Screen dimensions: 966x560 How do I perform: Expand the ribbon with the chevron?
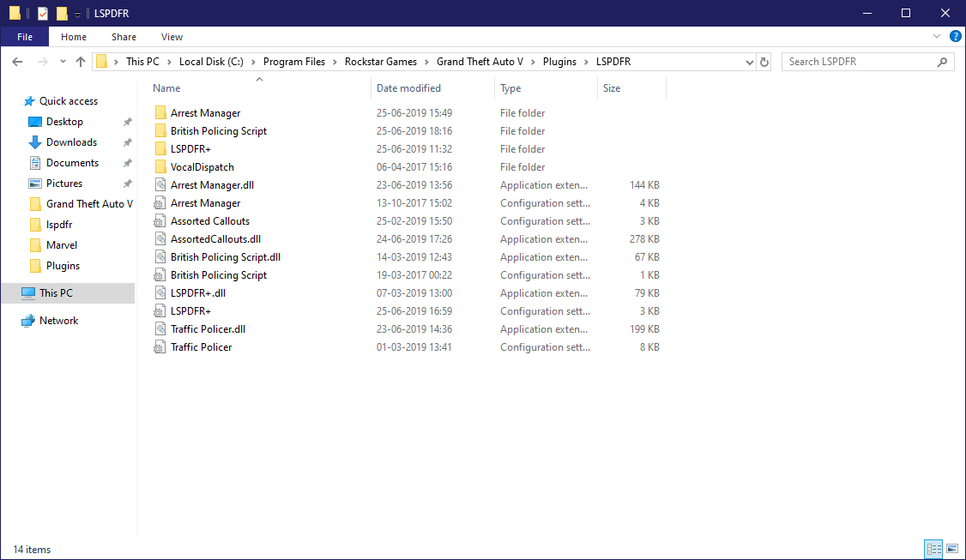(937, 36)
